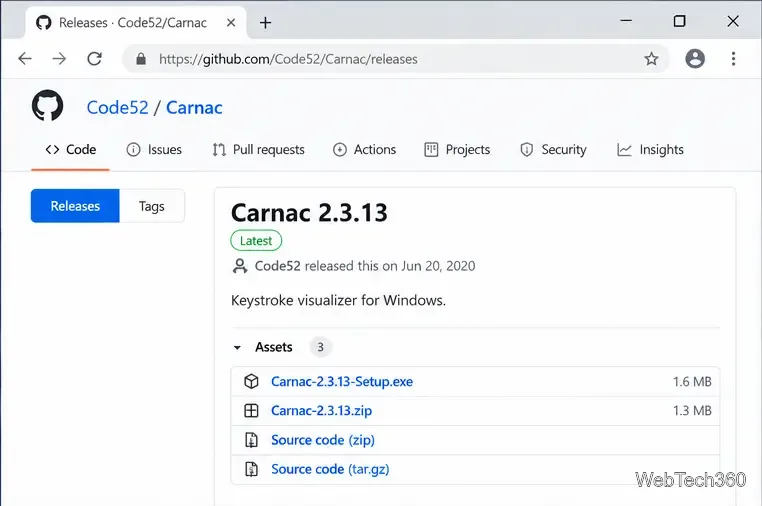Open the Insights tab
This screenshot has height=506, width=762.
pyautogui.click(x=650, y=150)
